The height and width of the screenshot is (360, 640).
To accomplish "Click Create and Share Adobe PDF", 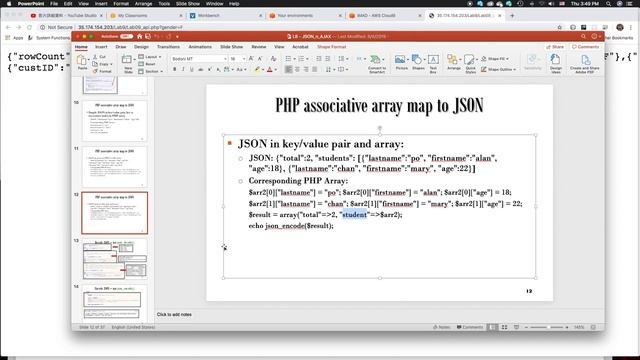I will pyautogui.click(x=584, y=64).
